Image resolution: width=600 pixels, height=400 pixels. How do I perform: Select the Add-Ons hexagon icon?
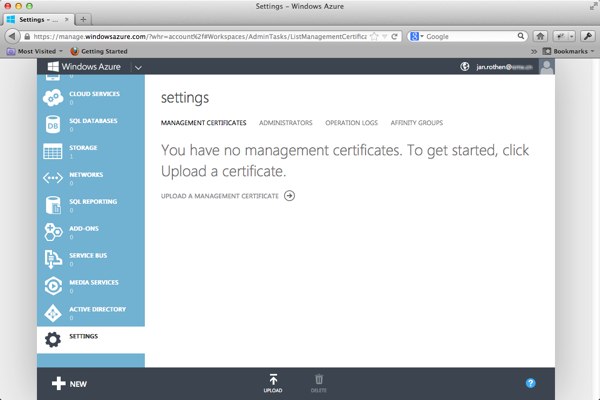[53, 232]
